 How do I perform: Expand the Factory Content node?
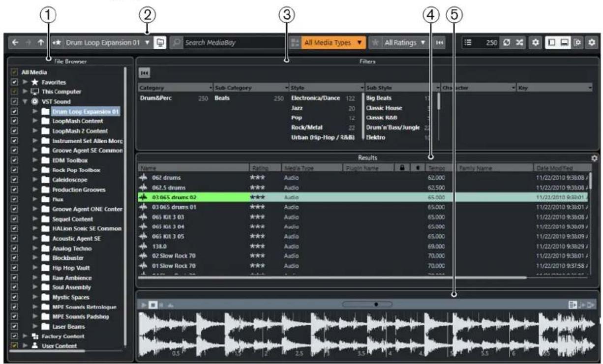pos(24,336)
